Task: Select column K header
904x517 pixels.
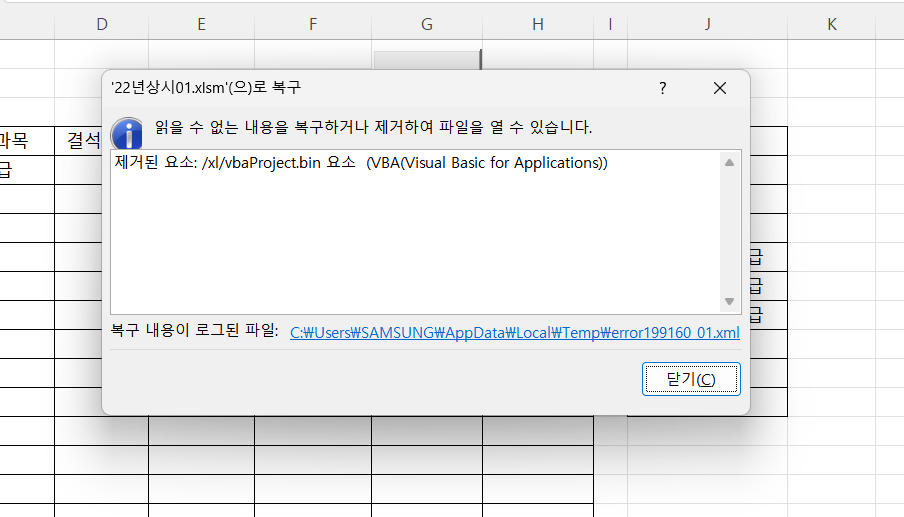Action: pyautogui.click(x=831, y=24)
